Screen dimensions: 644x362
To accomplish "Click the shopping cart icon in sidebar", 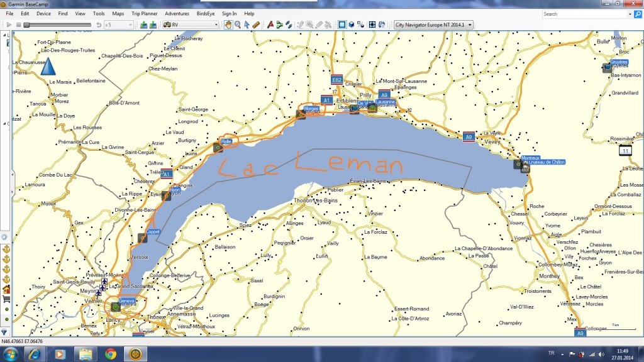I will (x=6, y=299).
